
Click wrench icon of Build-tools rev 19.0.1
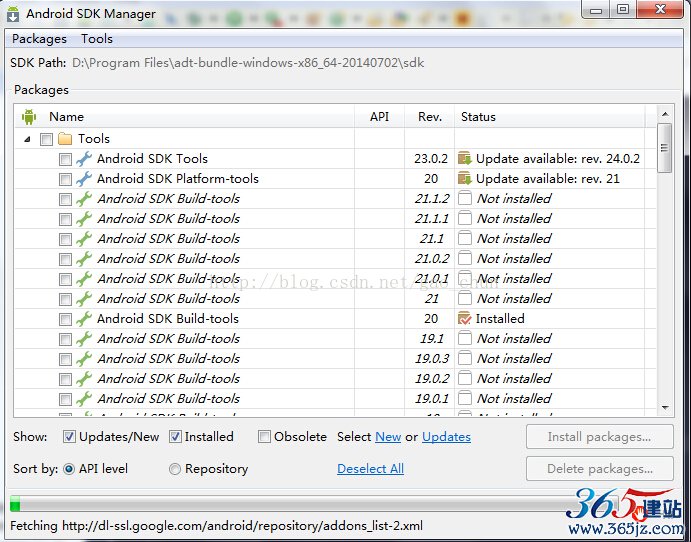[x=84, y=399]
